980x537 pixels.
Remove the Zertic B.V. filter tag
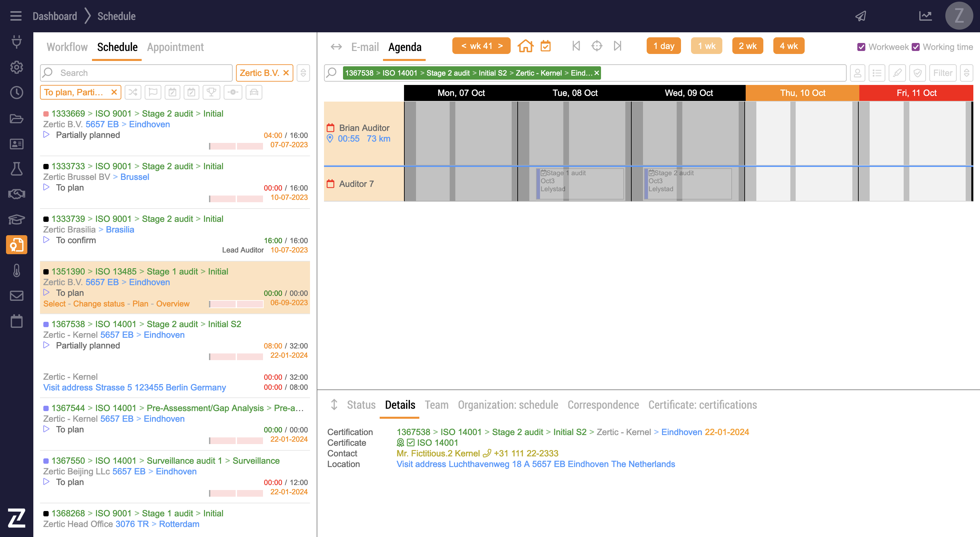coord(286,73)
